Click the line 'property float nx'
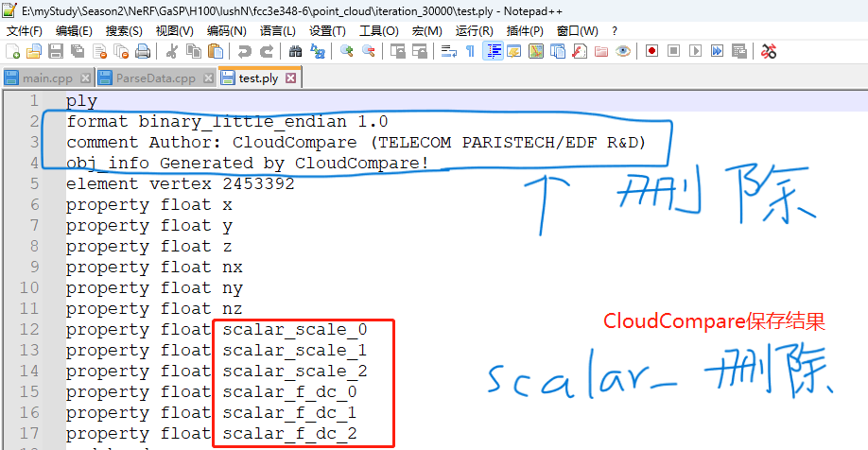The width and height of the screenshot is (868, 450). [154, 268]
